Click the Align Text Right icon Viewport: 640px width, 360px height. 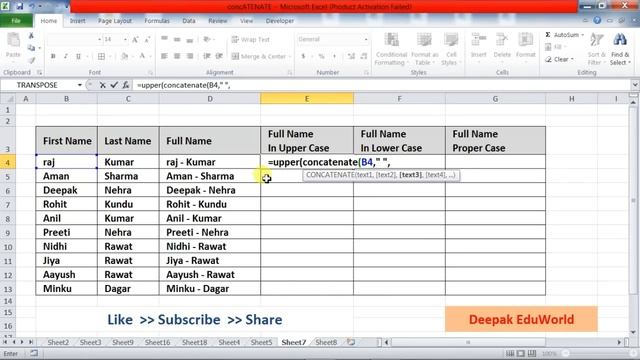click(190, 56)
